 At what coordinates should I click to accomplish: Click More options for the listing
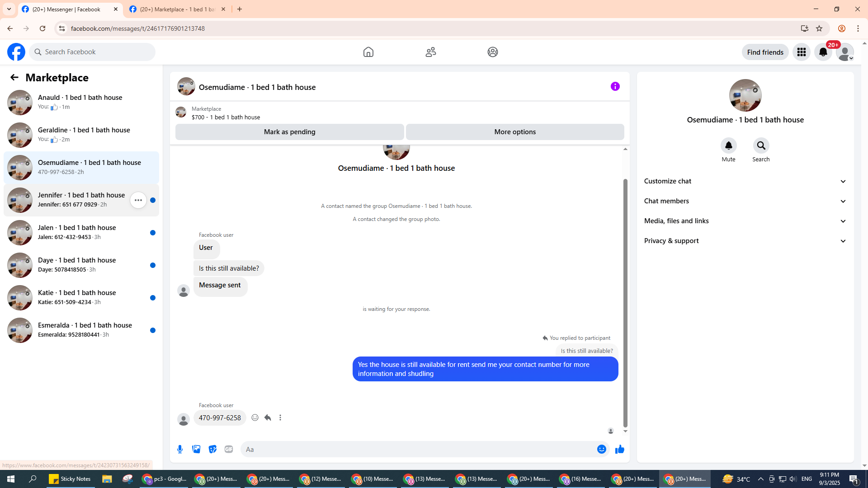coord(515,132)
